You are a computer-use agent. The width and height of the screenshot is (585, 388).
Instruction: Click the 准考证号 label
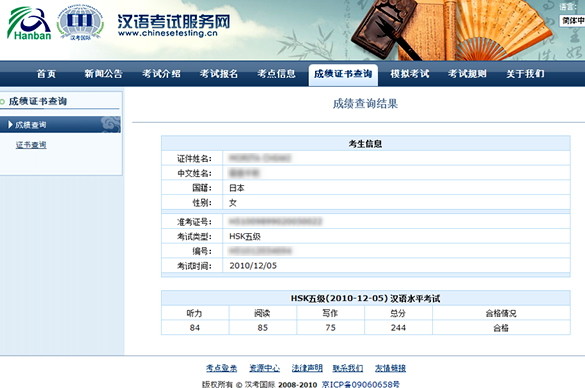194,222
